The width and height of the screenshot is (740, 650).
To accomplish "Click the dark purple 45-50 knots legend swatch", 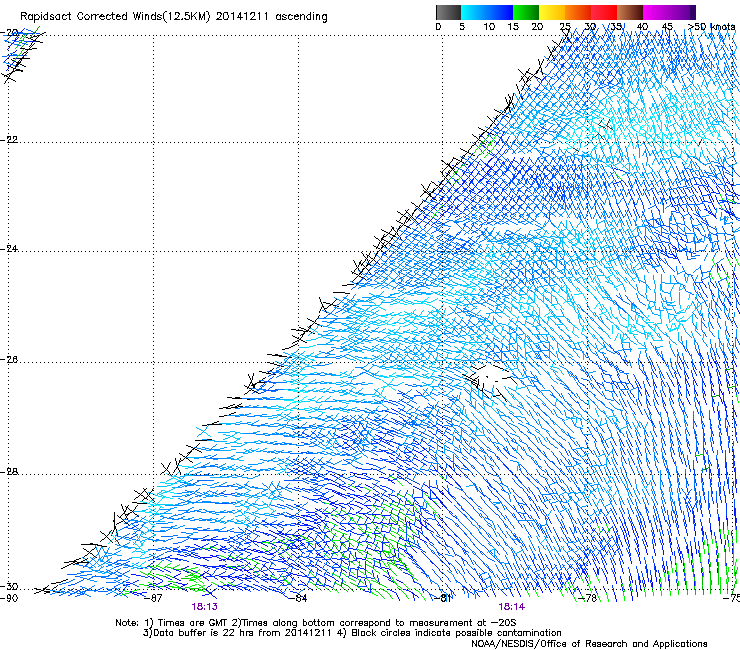I will (x=682, y=12).
